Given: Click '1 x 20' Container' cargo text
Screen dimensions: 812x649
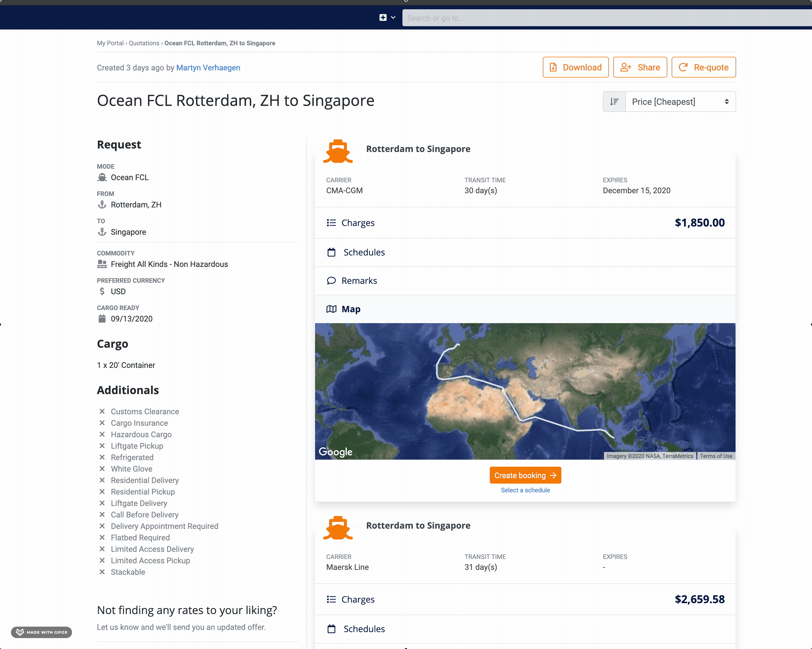Looking at the screenshot, I should 126,365.
